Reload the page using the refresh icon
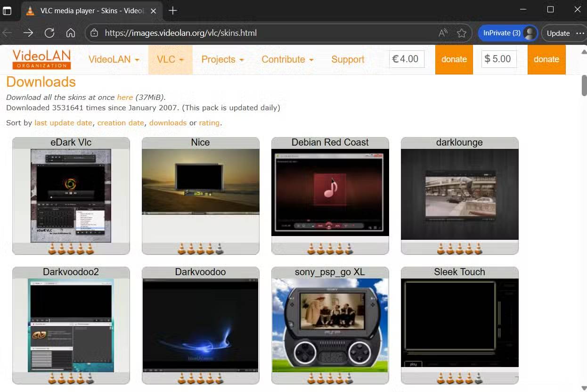 pos(49,33)
